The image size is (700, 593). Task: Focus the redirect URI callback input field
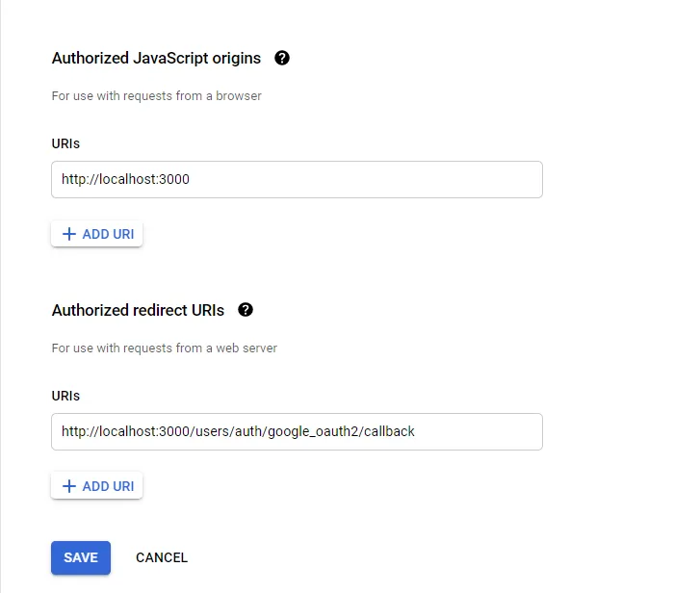[297, 432]
